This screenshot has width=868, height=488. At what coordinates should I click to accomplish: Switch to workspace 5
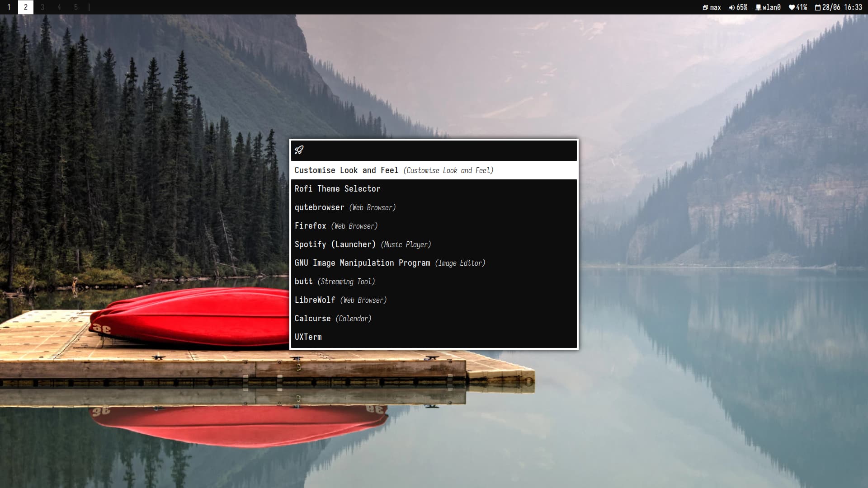tap(76, 7)
